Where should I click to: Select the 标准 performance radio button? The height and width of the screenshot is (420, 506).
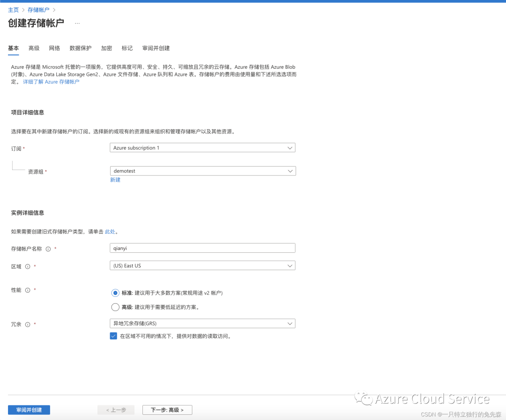[115, 293]
